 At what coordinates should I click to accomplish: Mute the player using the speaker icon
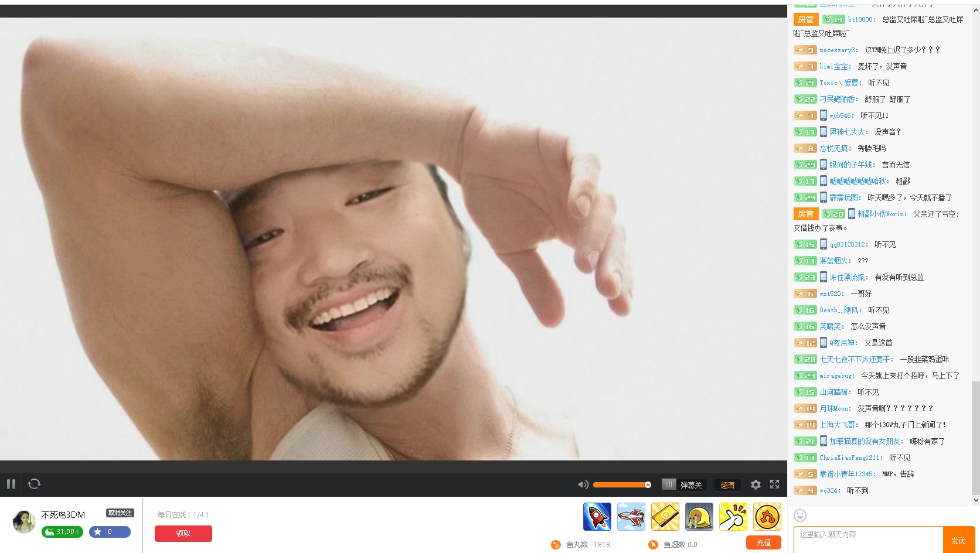[x=583, y=484]
